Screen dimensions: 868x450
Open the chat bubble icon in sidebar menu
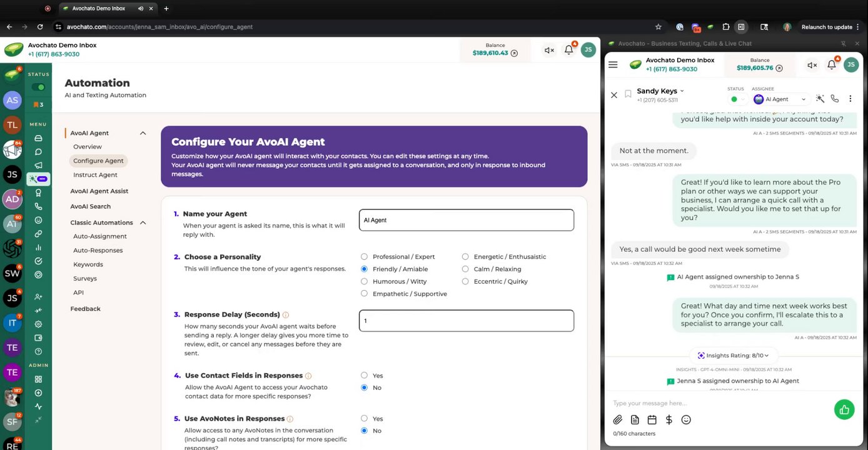tap(38, 152)
